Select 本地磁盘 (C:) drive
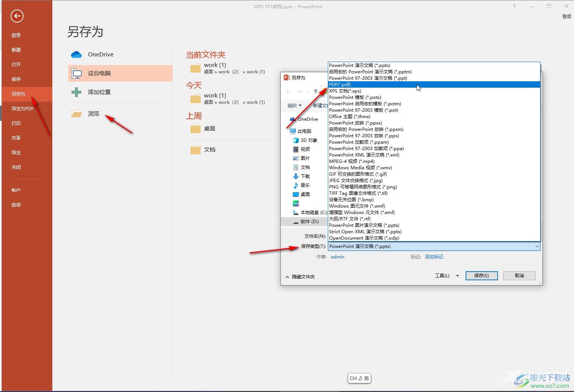Image resolution: width=574 pixels, height=392 pixels. 310,213
